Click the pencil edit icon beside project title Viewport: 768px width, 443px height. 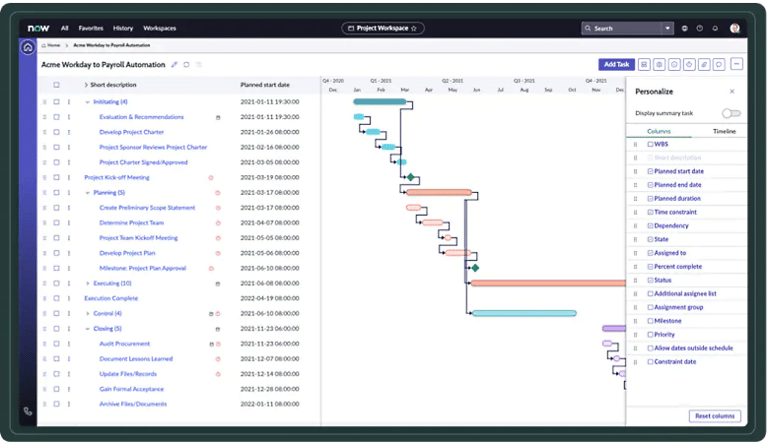coord(174,65)
